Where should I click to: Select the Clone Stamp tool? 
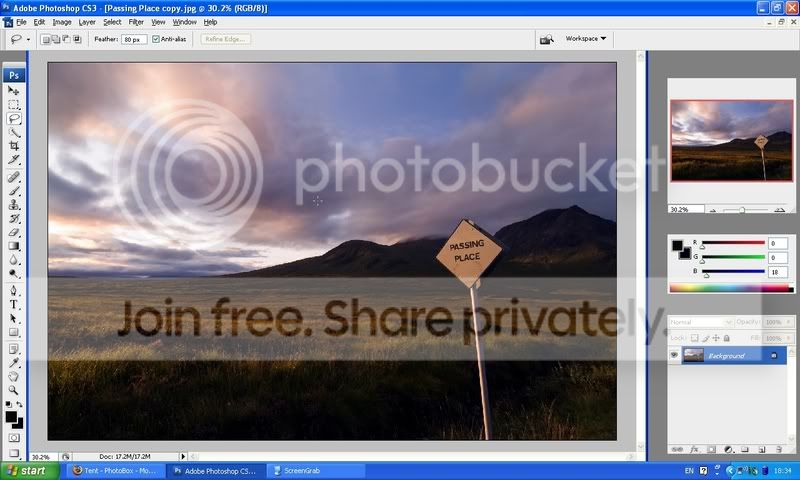(x=14, y=189)
